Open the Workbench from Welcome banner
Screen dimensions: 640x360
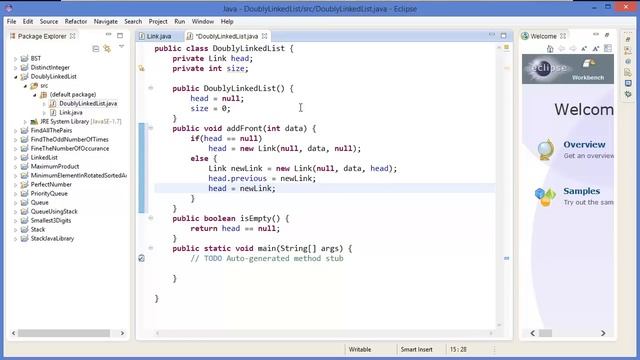point(588,69)
